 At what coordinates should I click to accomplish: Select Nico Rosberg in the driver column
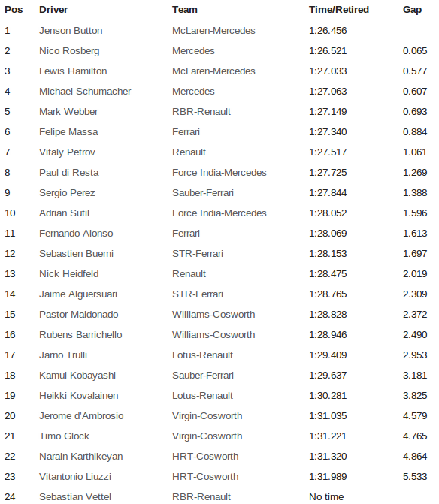69,51
